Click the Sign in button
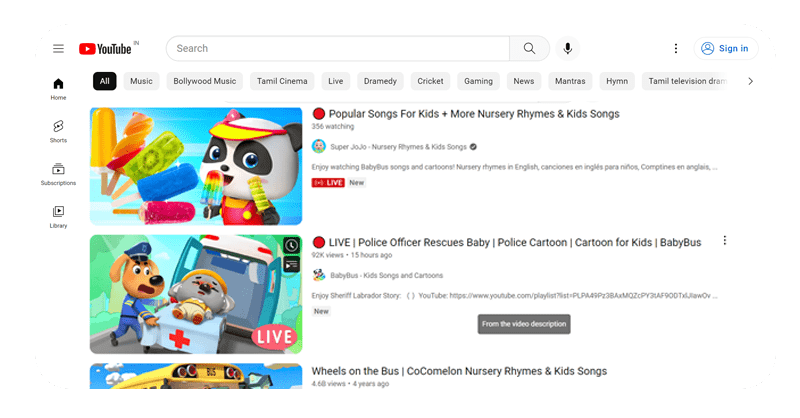The height and width of the screenshot is (418, 800). point(726,48)
